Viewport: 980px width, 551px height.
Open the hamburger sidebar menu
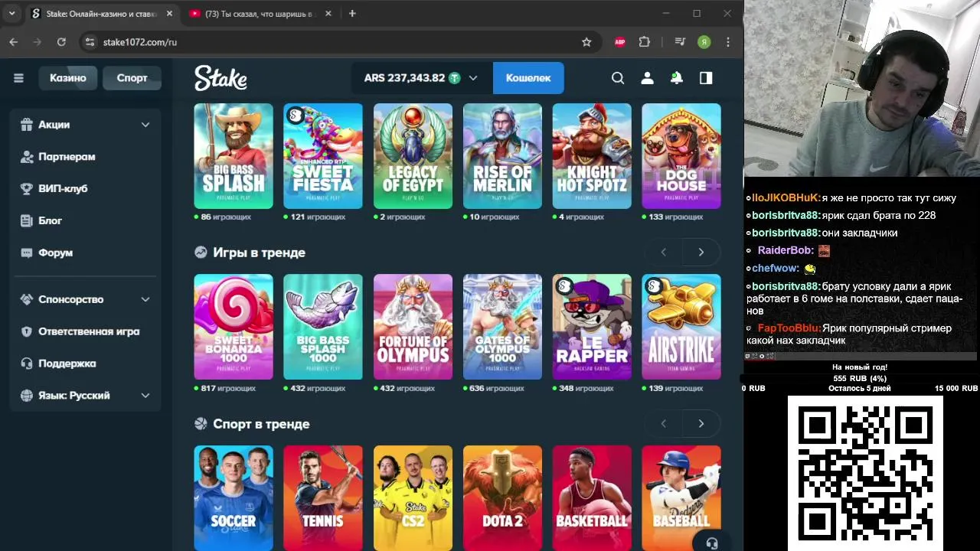[18, 78]
